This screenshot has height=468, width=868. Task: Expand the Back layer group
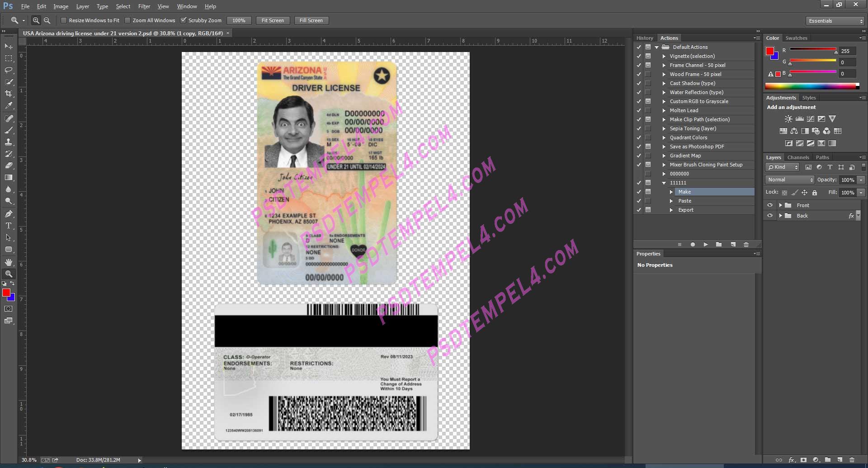click(780, 216)
